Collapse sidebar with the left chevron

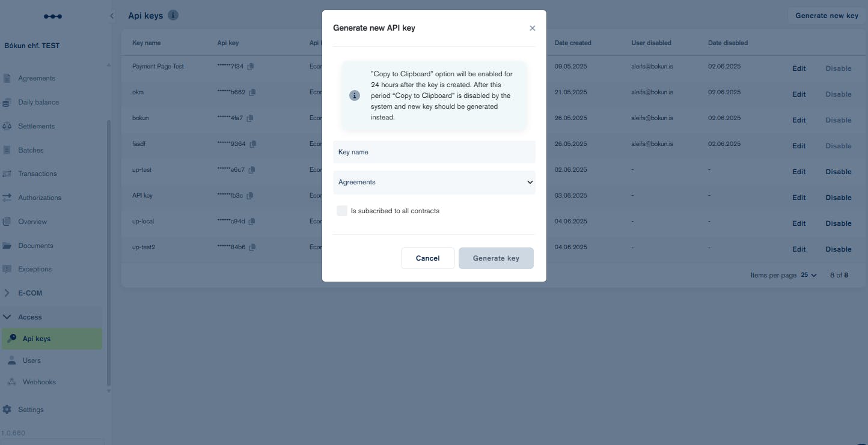[112, 16]
